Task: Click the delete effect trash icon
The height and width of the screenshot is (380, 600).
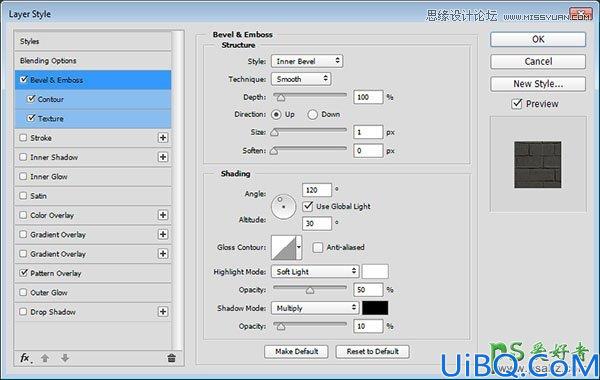Action: [171, 358]
